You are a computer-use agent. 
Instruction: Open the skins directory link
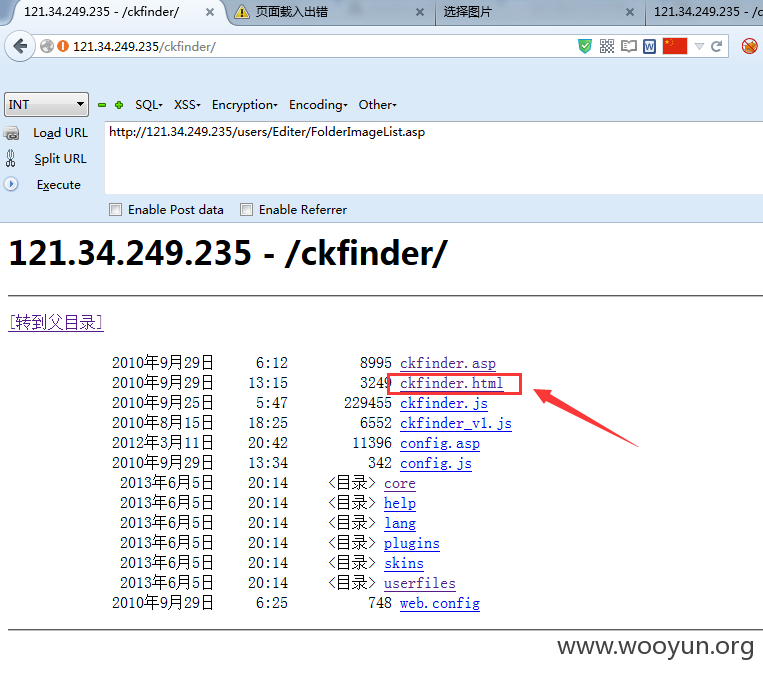[404, 563]
